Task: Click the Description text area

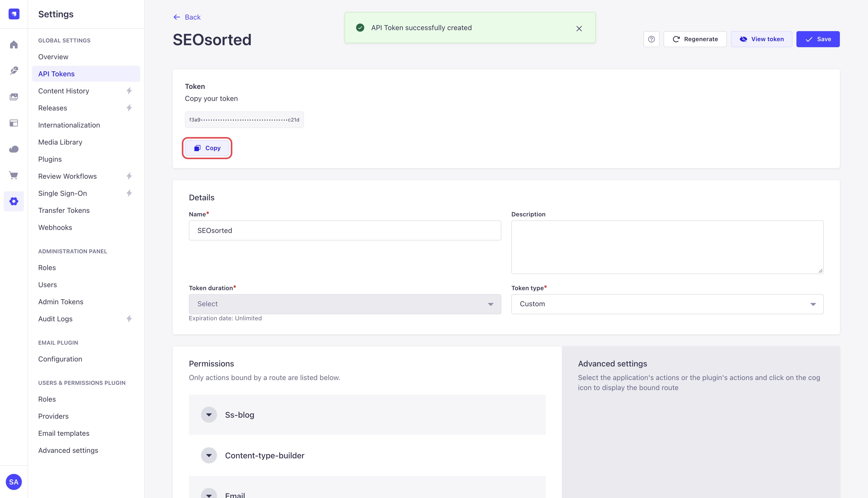Action: point(667,247)
